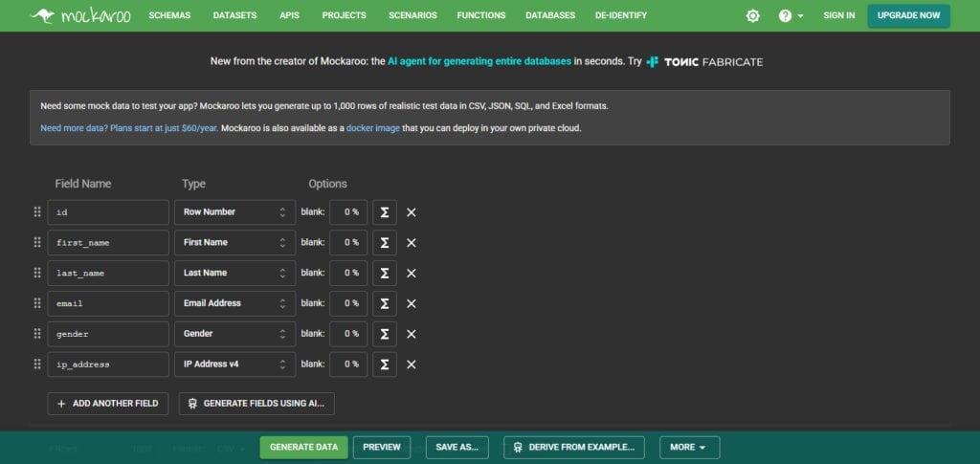
Task: Open the docker image link
Action: pos(373,128)
